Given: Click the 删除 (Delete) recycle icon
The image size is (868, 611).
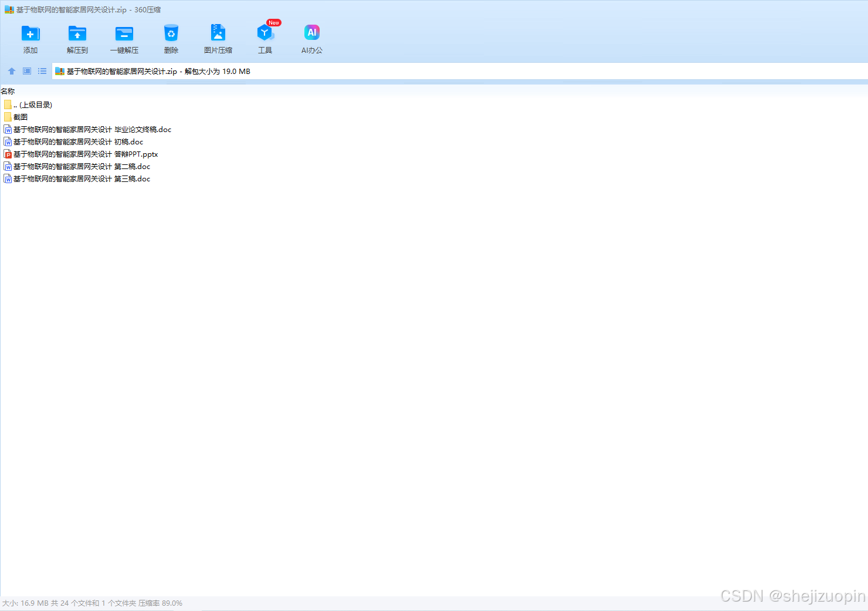Looking at the screenshot, I should pyautogui.click(x=171, y=33).
